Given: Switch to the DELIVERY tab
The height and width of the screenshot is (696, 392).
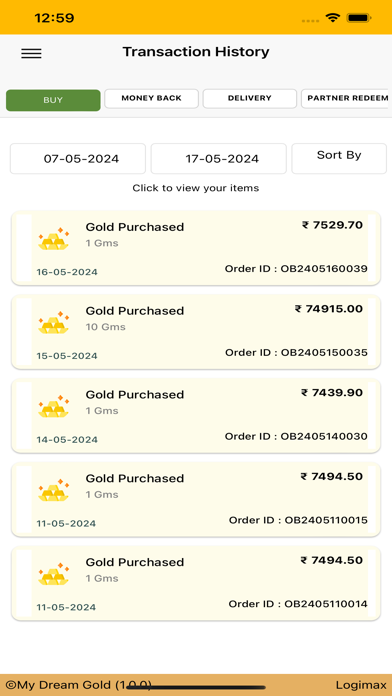Looking at the screenshot, I should click(x=249, y=99).
